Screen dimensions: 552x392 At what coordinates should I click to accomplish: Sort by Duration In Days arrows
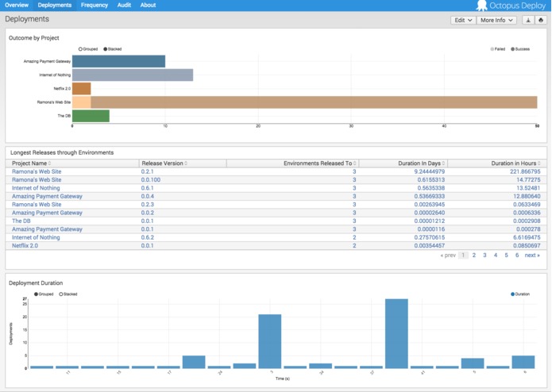[x=443, y=163]
